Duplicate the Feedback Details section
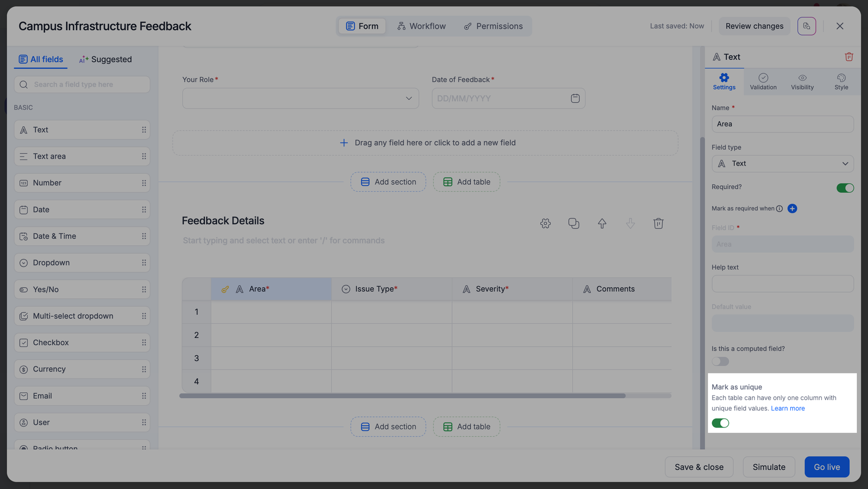Viewport: 868px width, 489px height. pyautogui.click(x=573, y=224)
